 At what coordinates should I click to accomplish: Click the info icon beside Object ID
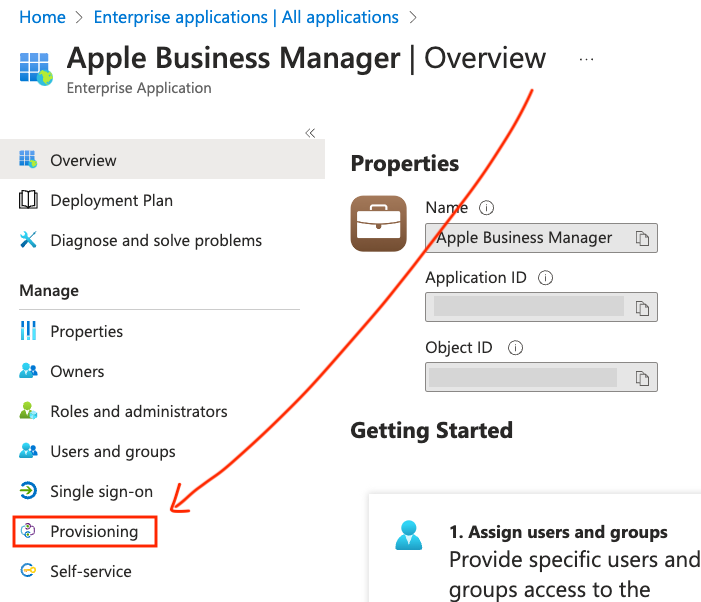coord(515,348)
